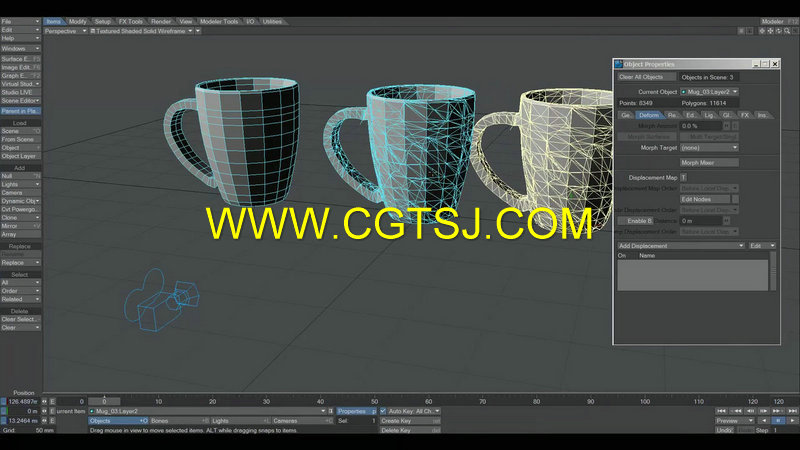800x450 pixels.
Task: Click the Undo button
Action: tap(725, 430)
